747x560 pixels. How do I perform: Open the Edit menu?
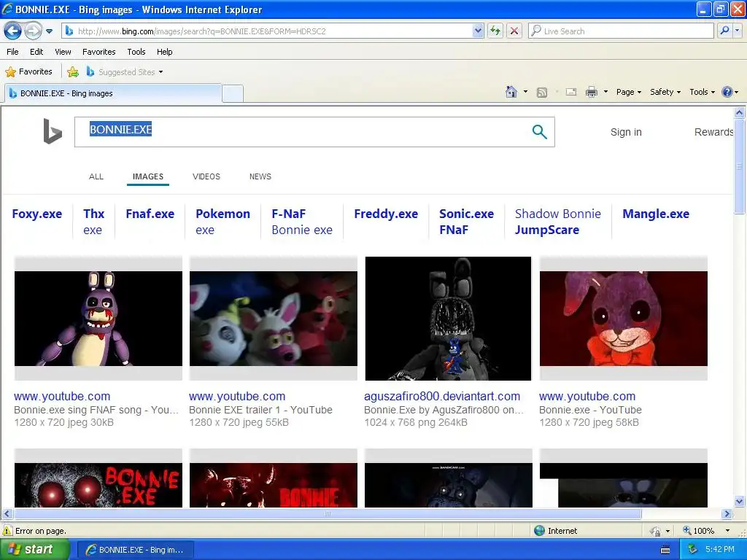[36, 52]
